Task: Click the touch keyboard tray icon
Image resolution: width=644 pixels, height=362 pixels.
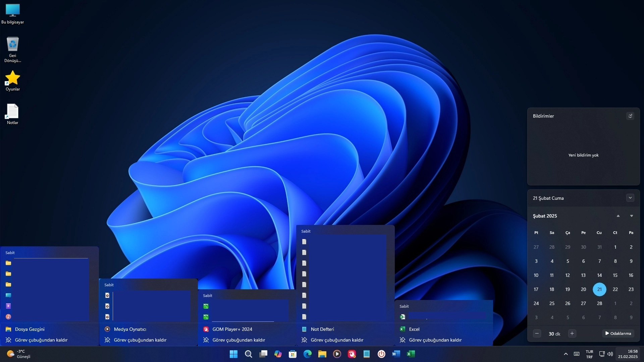Action: point(577,354)
